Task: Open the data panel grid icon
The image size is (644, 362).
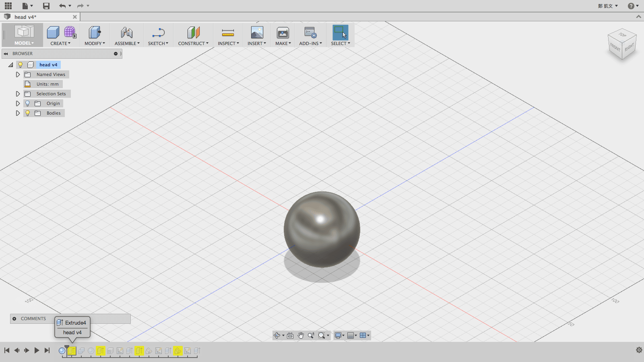Action: (x=8, y=6)
